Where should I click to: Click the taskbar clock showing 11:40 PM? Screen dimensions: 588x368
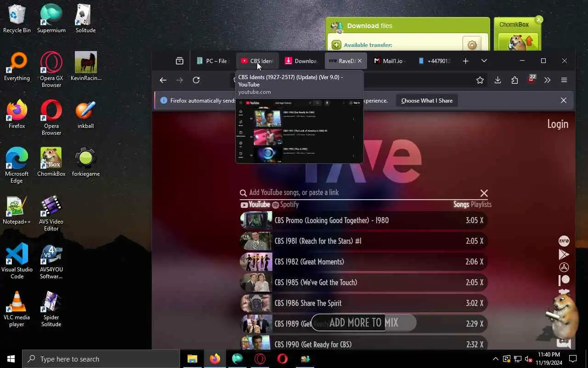[x=548, y=359]
